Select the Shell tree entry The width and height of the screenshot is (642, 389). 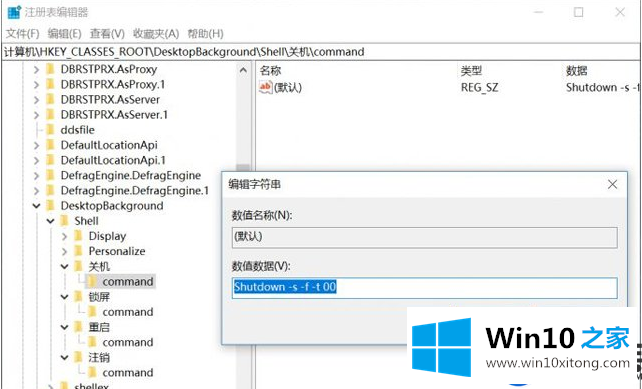[86, 221]
